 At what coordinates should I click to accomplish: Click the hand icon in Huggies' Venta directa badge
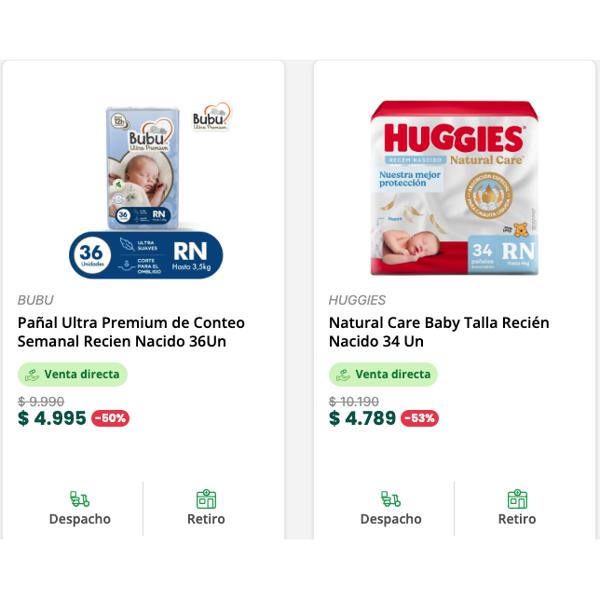[x=343, y=375]
